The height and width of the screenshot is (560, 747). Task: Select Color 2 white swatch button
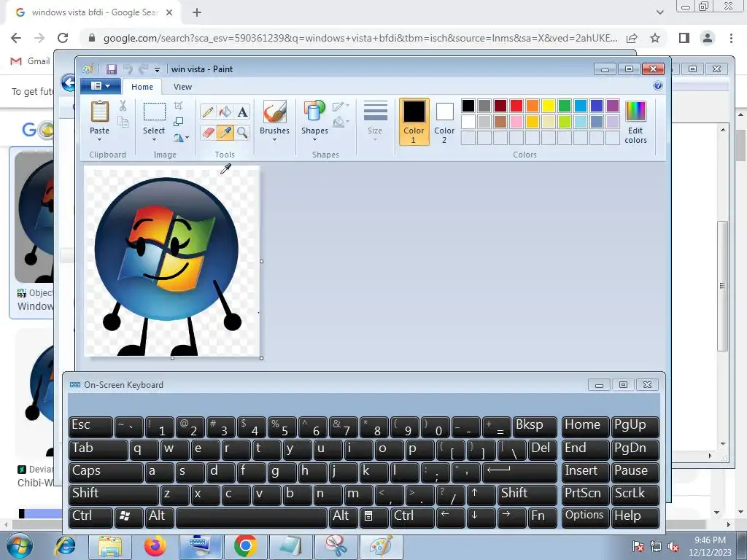click(444, 122)
